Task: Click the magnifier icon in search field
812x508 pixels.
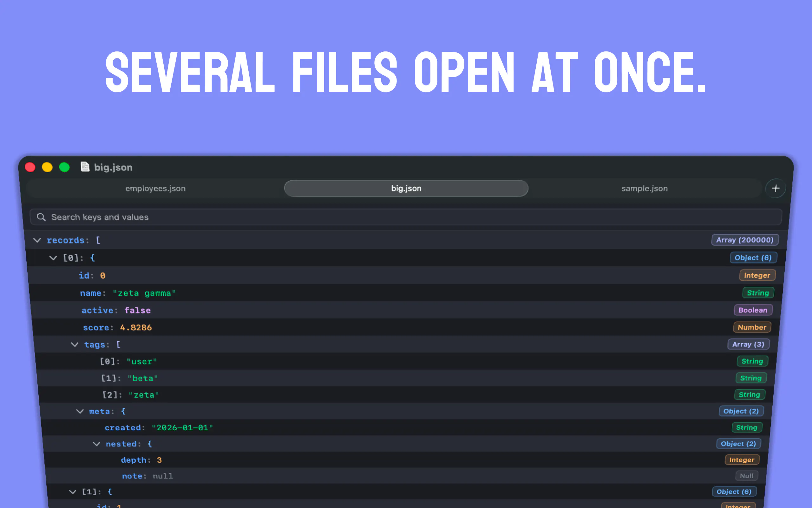Action: click(41, 217)
